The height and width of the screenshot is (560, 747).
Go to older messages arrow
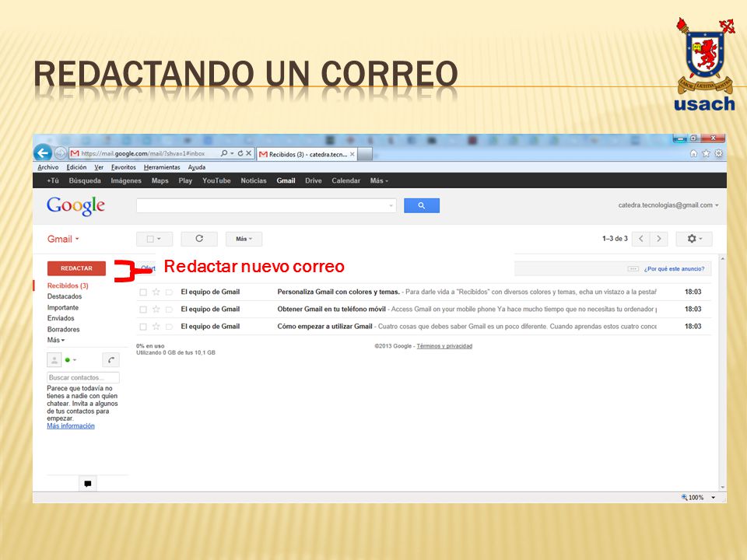coord(658,239)
